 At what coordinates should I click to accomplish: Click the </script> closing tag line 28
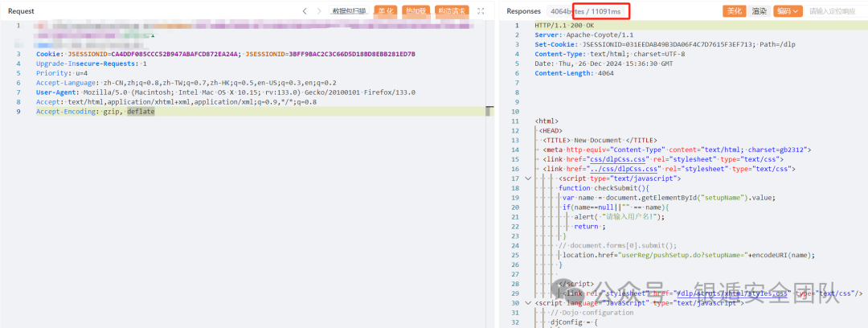[576, 284]
